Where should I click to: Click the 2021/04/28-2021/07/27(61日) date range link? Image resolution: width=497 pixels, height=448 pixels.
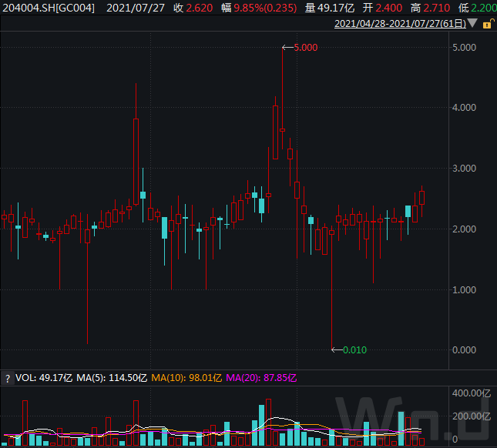pyautogui.click(x=401, y=23)
